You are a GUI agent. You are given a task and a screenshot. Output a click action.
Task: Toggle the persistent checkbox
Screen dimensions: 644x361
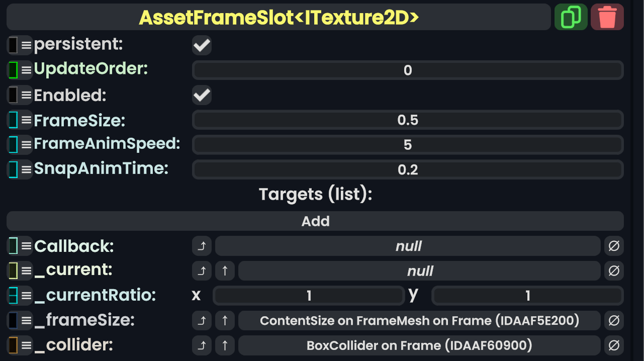click(x=202, y=45)
